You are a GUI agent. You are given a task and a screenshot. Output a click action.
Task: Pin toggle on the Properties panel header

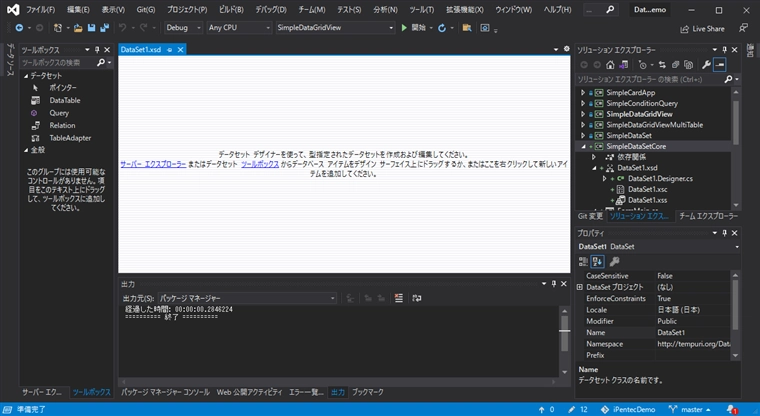(x=725, y=233)
